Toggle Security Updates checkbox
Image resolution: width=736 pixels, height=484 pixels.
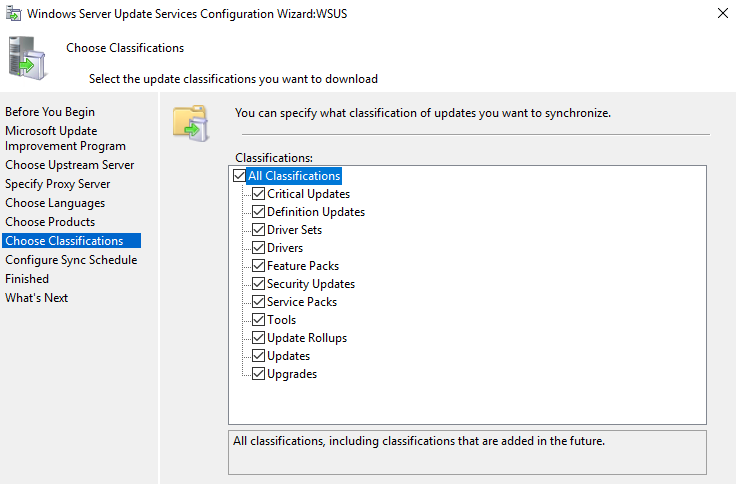(x=259, y=284)
